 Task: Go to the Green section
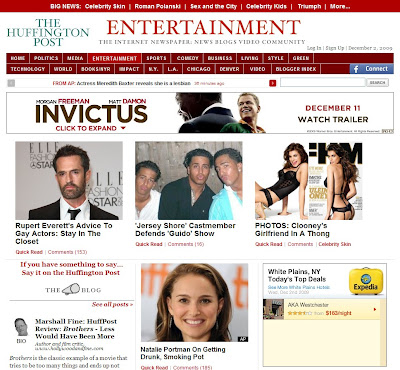pyautogui.click(x=301, y=58)
